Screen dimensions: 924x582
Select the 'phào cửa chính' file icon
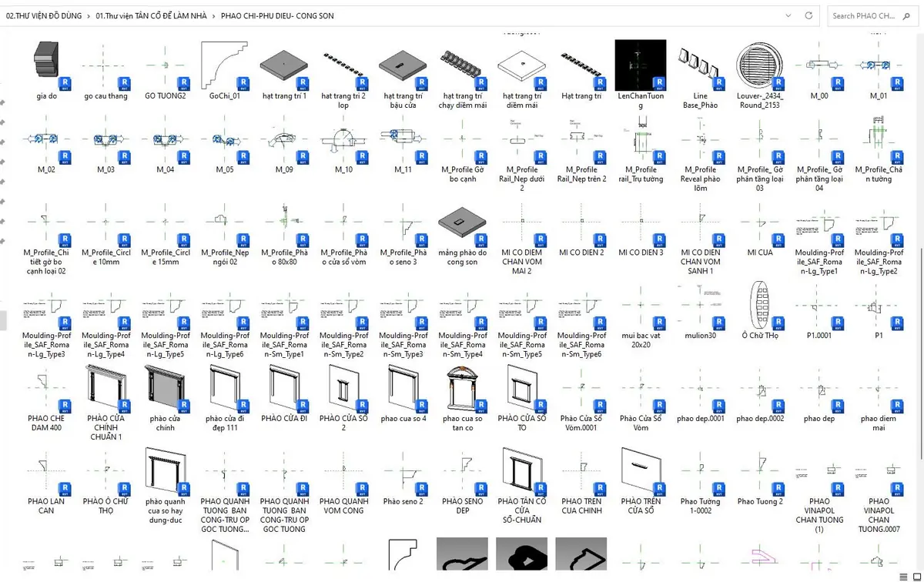tap(166, 389)
